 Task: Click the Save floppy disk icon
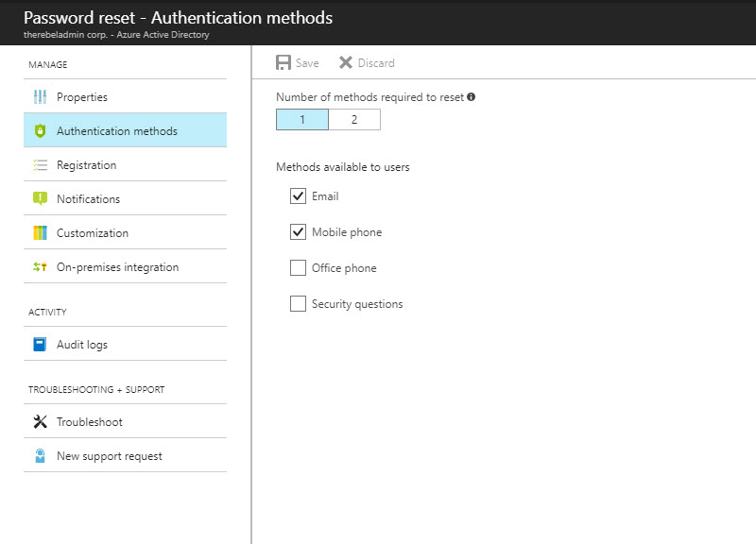pos(283,62)
